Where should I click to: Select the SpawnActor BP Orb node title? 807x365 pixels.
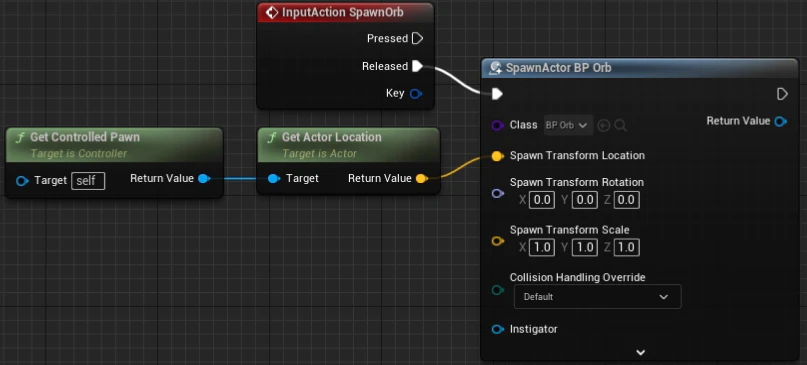558,68
